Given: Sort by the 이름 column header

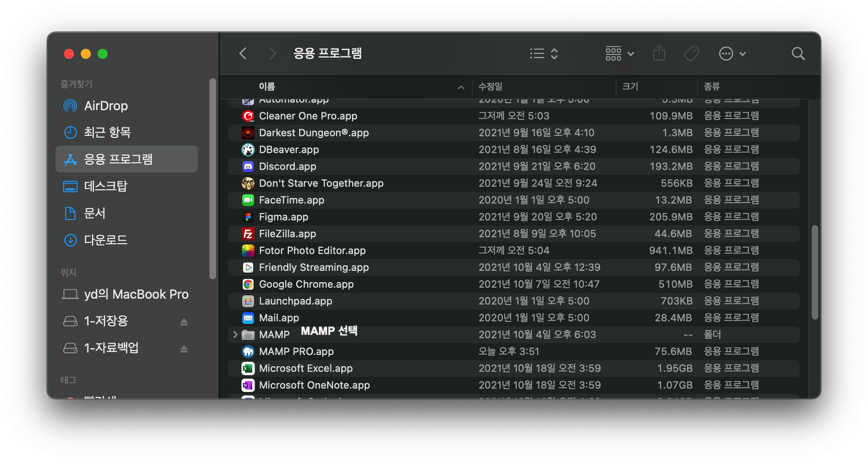Looking at the screenshot, I should tap(267, 87).
